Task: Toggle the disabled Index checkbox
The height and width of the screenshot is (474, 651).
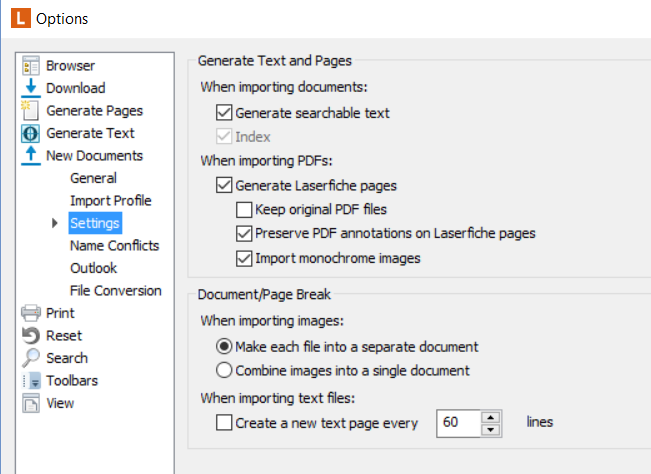Action: (224, 137)
